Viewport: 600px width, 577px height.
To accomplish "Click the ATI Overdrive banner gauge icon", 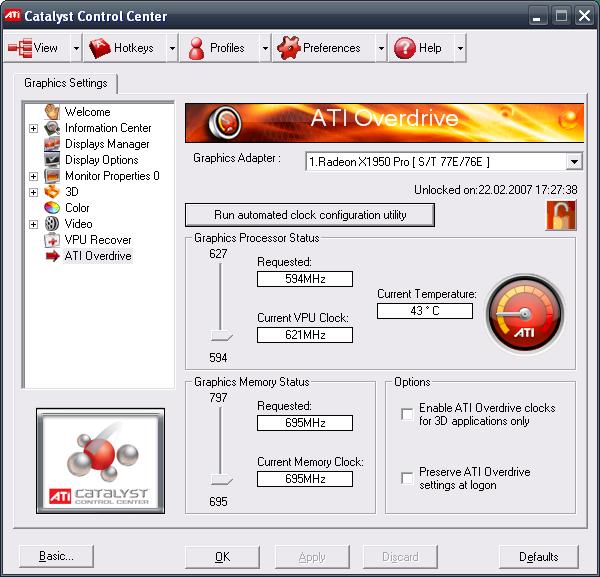I will pos(225,122).
